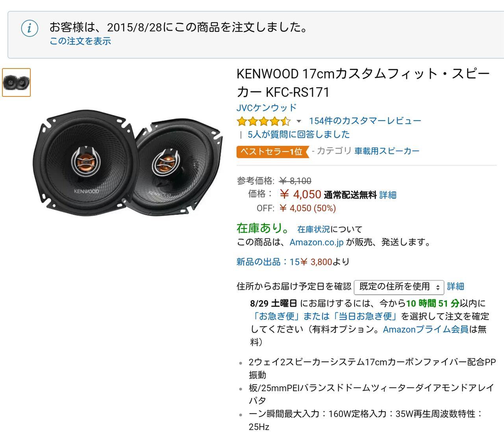Screen dimensions: 504x432
Task: Click the star rating icons
Action: point(263,121)
